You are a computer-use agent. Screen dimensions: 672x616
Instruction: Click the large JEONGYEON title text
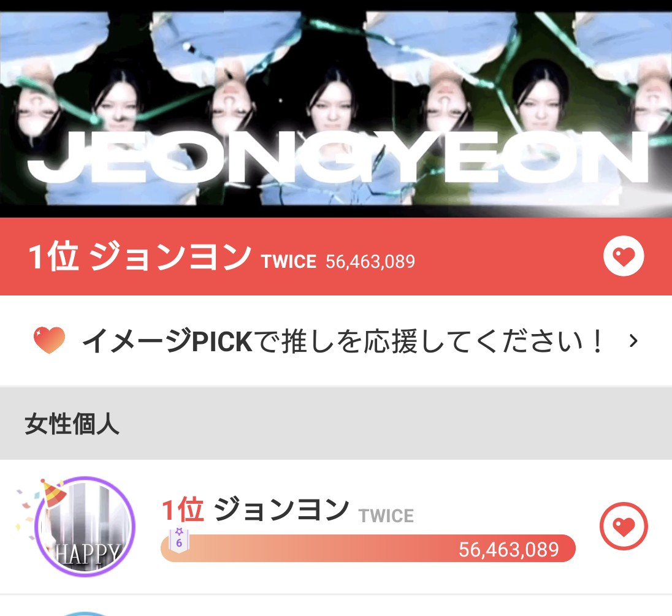pyautogui.click(x=338, y=158)
